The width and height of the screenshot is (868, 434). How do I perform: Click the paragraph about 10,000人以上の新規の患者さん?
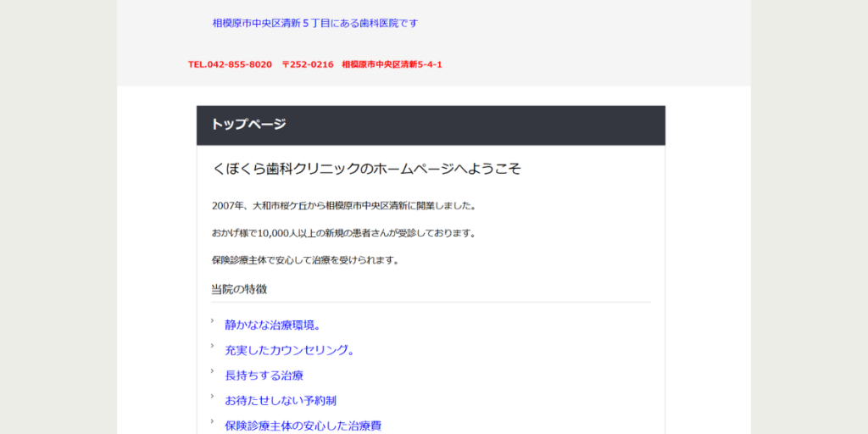(344, 233)
